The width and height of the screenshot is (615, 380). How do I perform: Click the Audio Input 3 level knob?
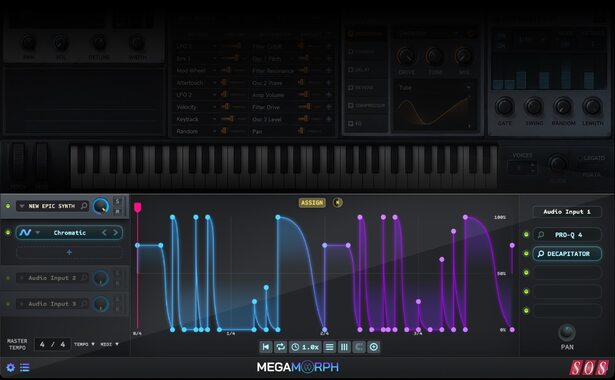[101, 304]
